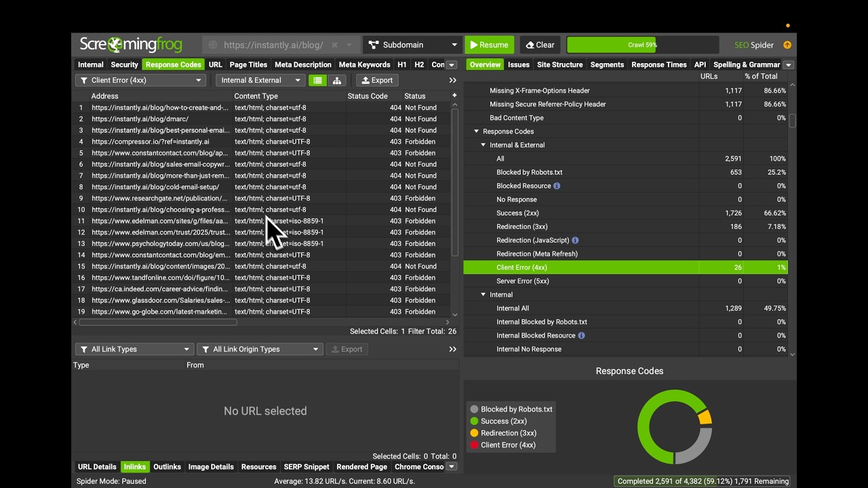The image size is (868, 488).
Task: Click the funnel icon in All Link Types
Action: pos(84,349)
